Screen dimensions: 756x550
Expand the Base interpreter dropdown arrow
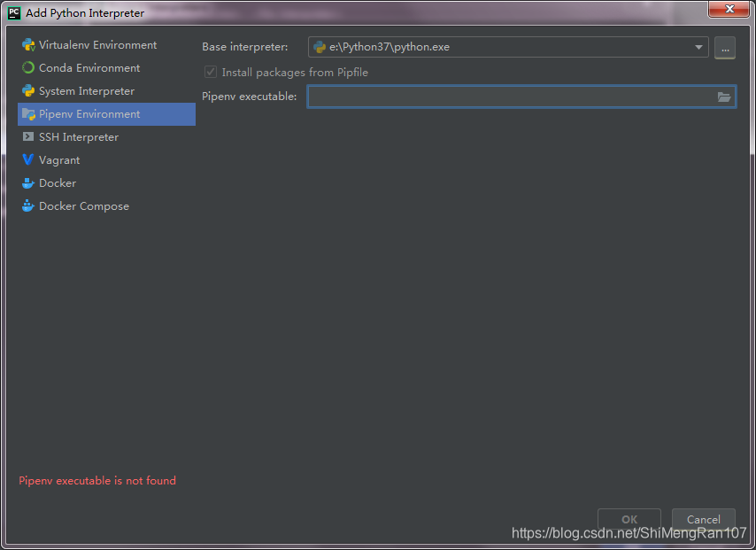pos(698,47)
